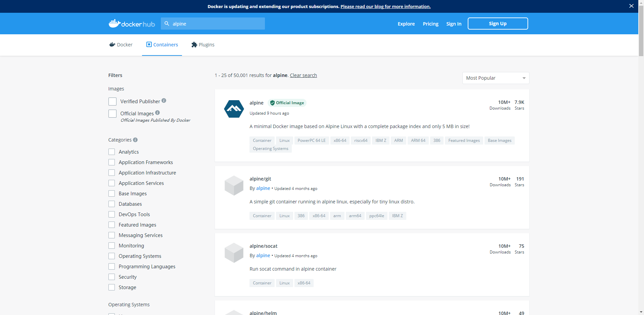Image resolution: width=644 pixels, height=315 pixels.
Task: Check the Application Frameworks category
Action: tap(112, 162)
